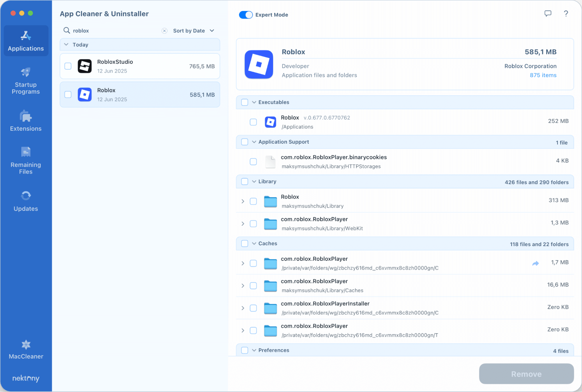
Task: Turn off the Expert Mode toggle
Action: [246, 15]
